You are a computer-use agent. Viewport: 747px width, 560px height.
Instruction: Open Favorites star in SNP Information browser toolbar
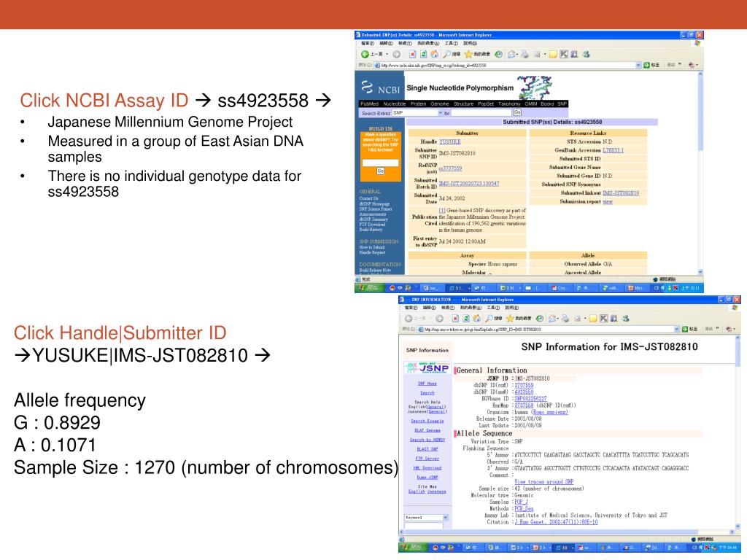click(x=510, y=318)
